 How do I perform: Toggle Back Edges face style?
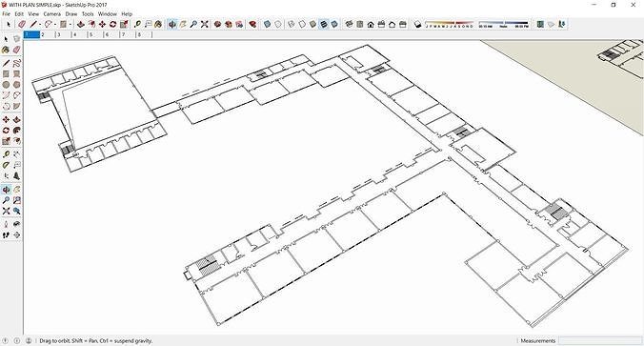pos(278,24)
